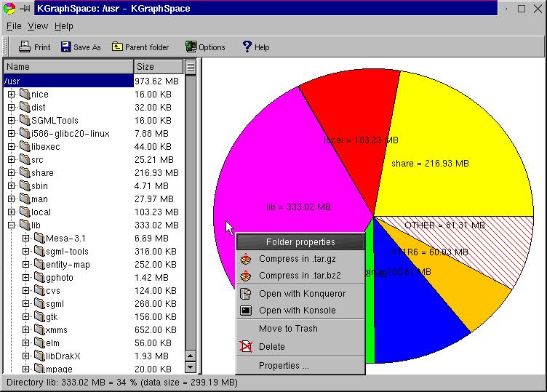Click the Name column header
The height and width of the screenshot is (392, 547).
pos(68,67)
